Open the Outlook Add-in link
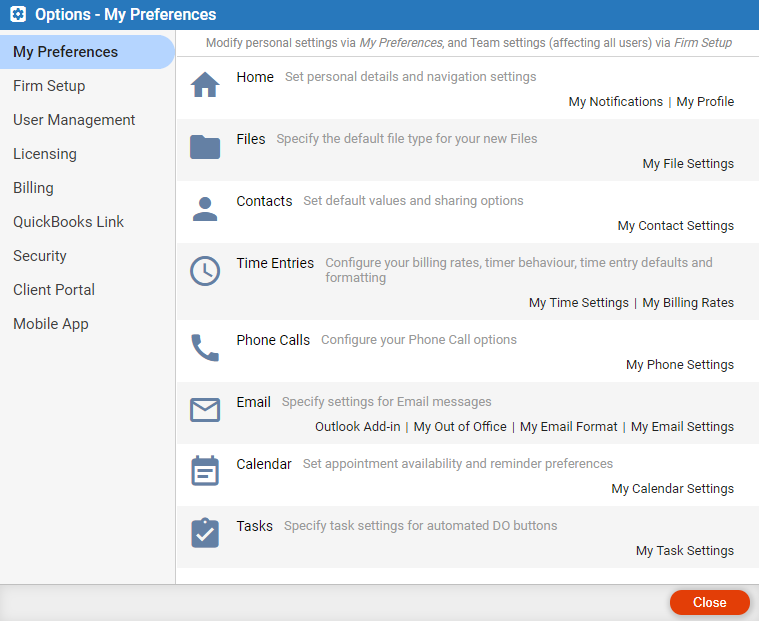The width and height of the screenshot is (759, 621). pyautogui.click(x=358, y=426)
